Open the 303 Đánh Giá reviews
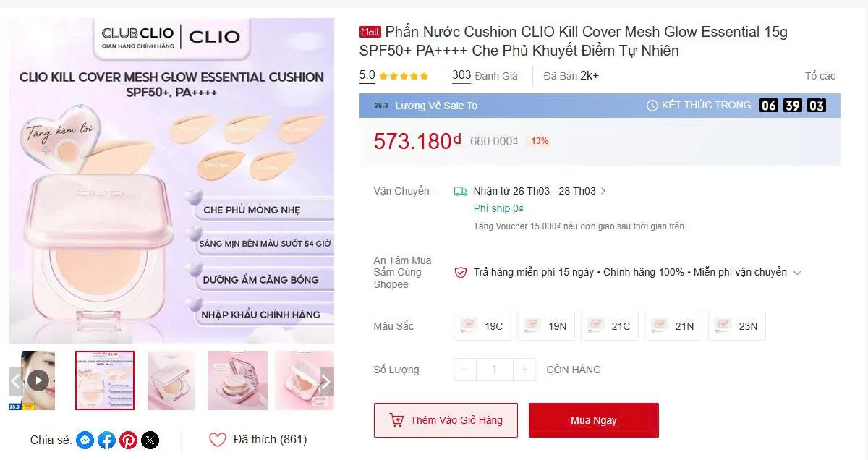The height and width of the screenshot is (460, 868). [x=485, y=75]
